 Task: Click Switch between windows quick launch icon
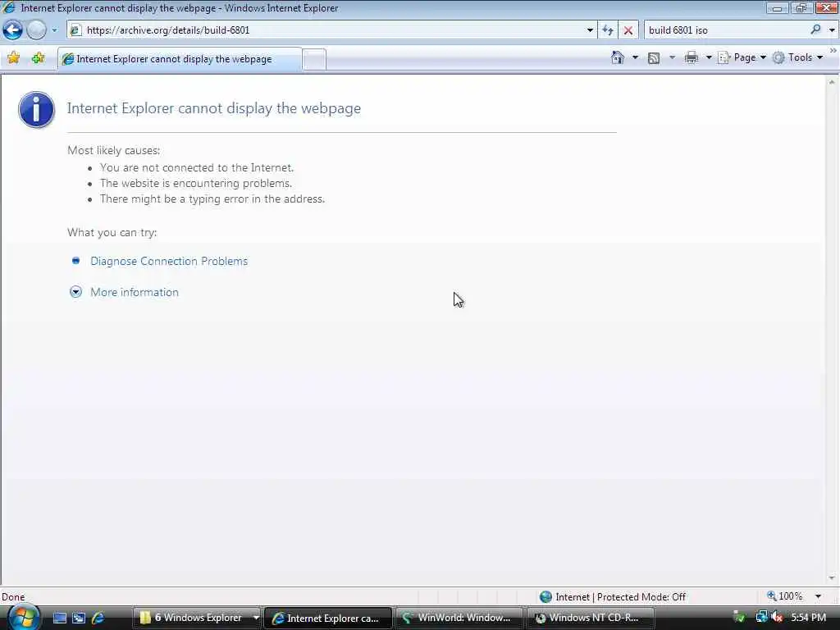tap(79, 619)
